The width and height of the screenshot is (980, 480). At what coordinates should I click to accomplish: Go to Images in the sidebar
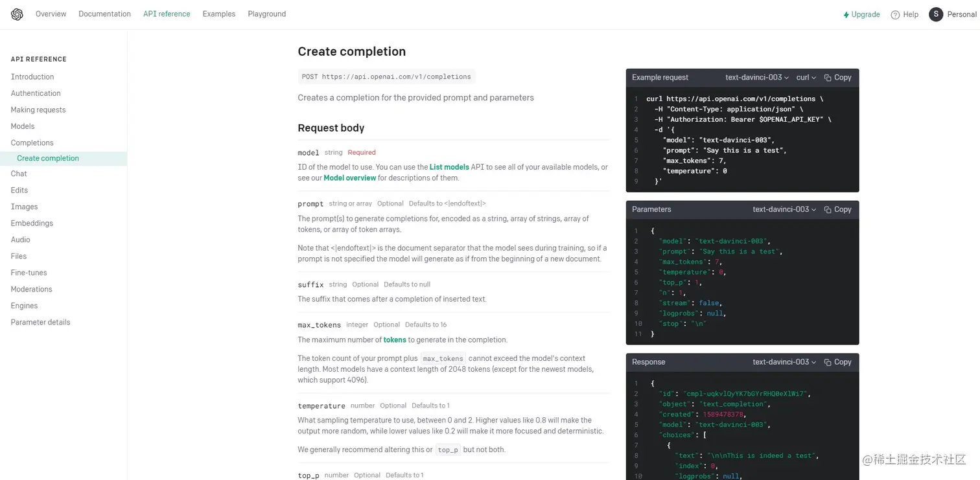click(x=24, y=207)
